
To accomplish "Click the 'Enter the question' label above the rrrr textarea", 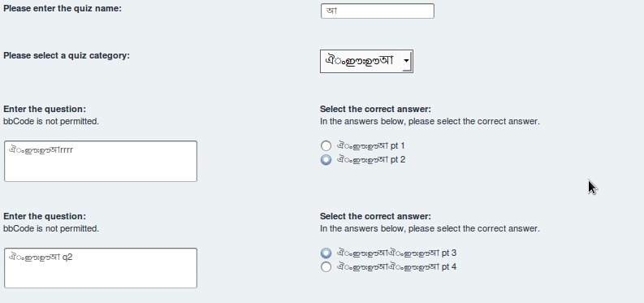I will (45, 109).
